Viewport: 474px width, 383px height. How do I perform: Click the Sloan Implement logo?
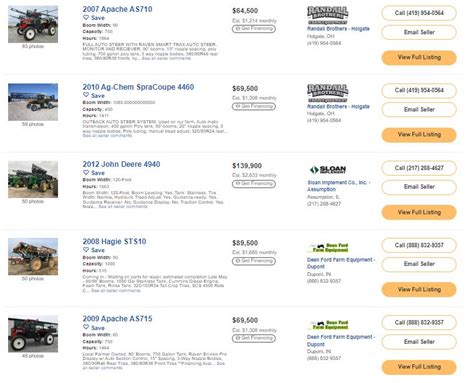[x=328, y=170]
